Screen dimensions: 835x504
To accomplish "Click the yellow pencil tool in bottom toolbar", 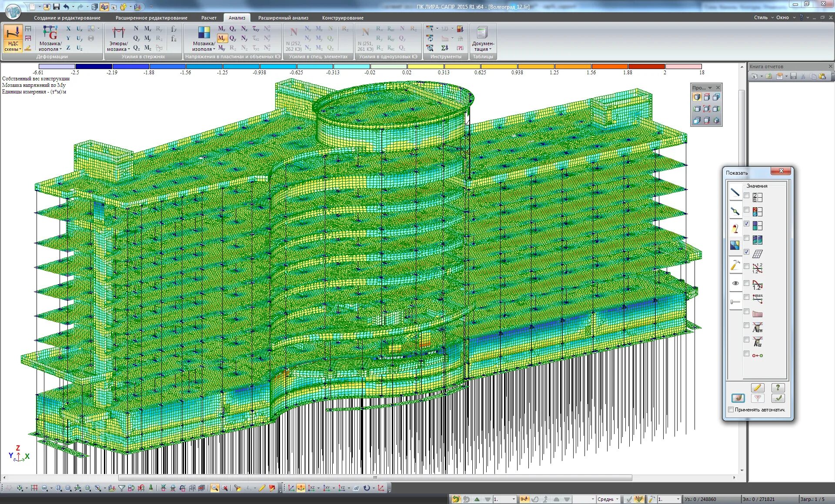I will tap(262, 488).
